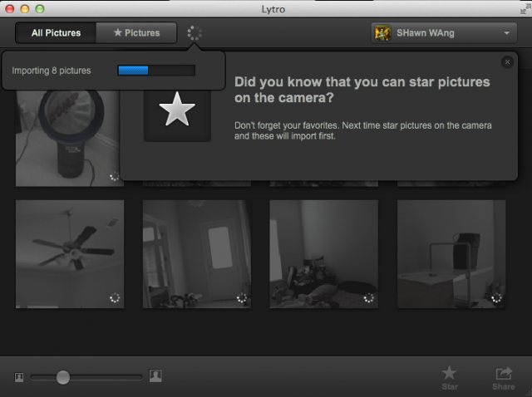Click the SHawn WAng profile avatar

coord(382,33)
